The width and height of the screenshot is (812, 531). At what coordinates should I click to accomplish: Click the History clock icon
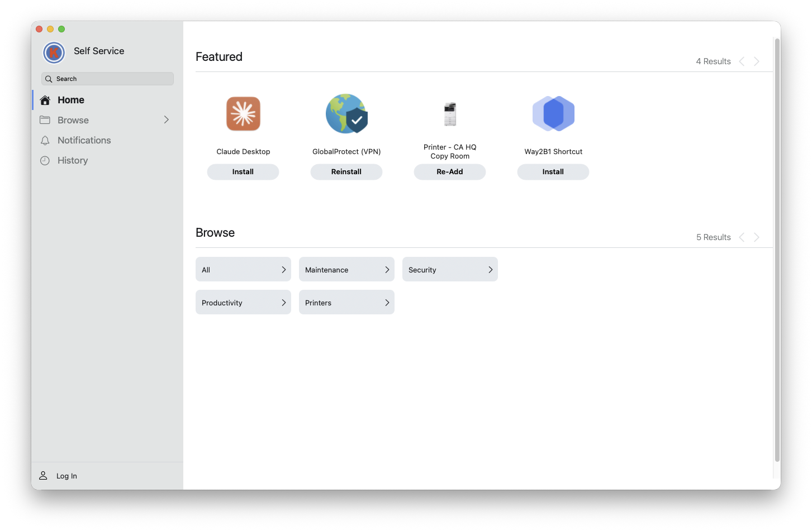pyautogui.click(x=45, y=161)
